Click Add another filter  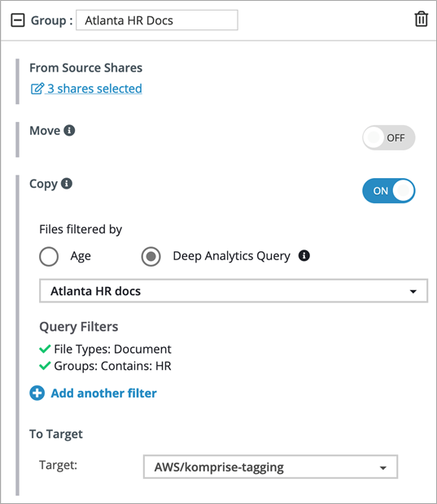tap(104, 393)
